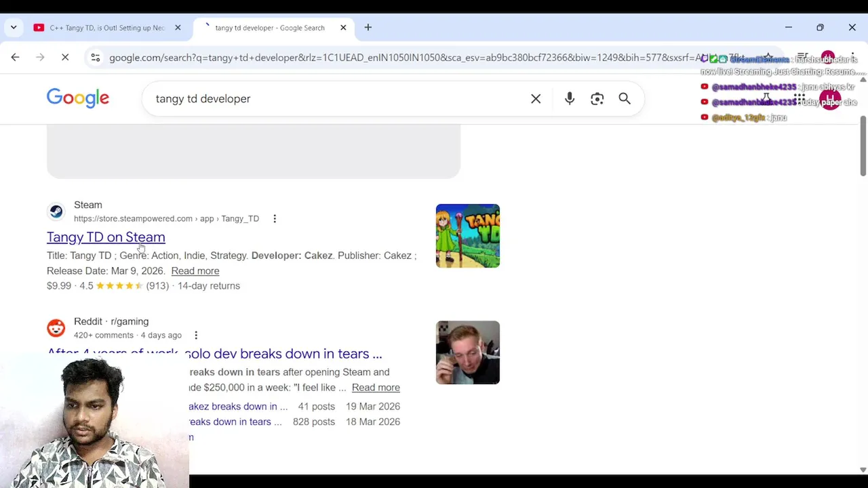Viewport: 868px width, 488px height.
Task: Click the Reddit favicon in the result
Action: 56,328
